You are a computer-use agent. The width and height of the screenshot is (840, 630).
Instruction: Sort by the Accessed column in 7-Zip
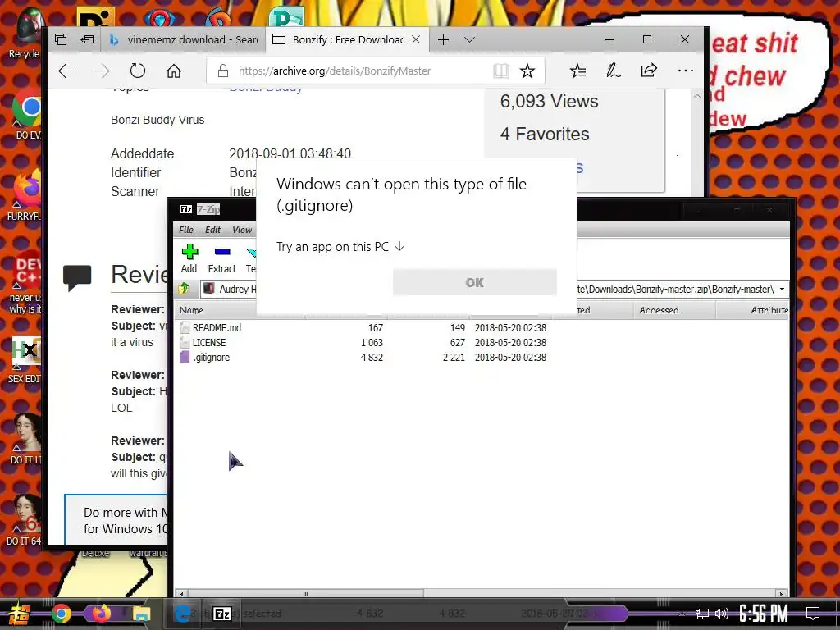[674, 310]
